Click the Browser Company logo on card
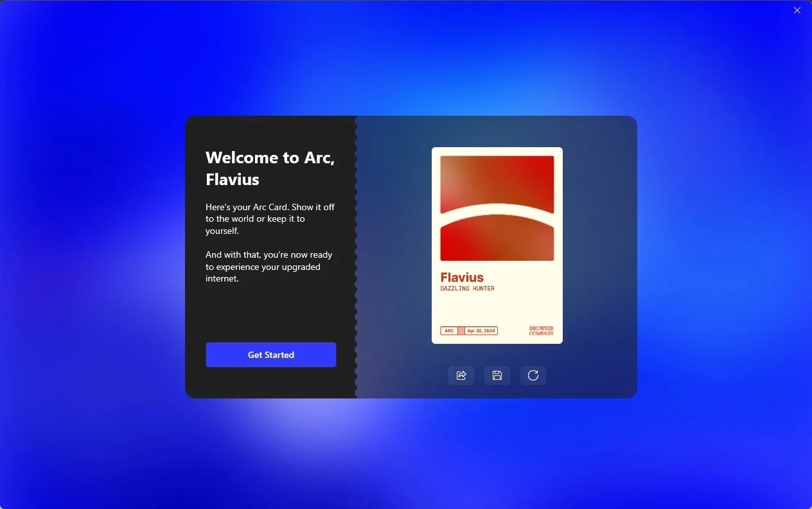Screen dimensions: 812x509 click(x=541, y=331)
